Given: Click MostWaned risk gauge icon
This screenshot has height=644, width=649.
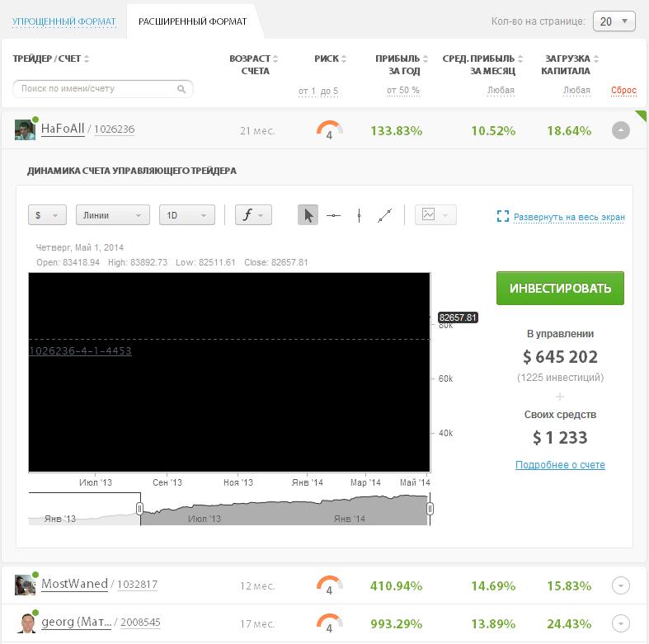Looking at the screenshot, I should tap(330, 585).
